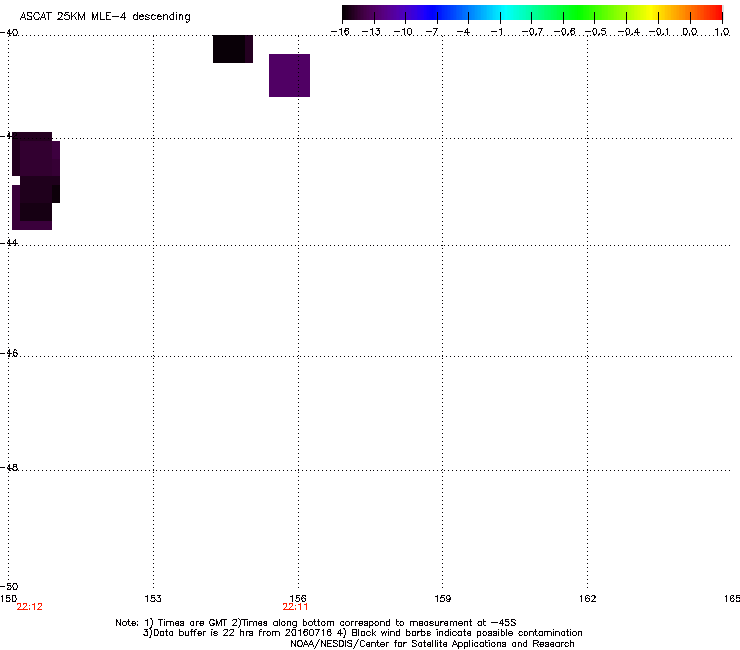Click longitude label 156
The image size is (740, 650).
pyautogui.click(x=298, y=599)
